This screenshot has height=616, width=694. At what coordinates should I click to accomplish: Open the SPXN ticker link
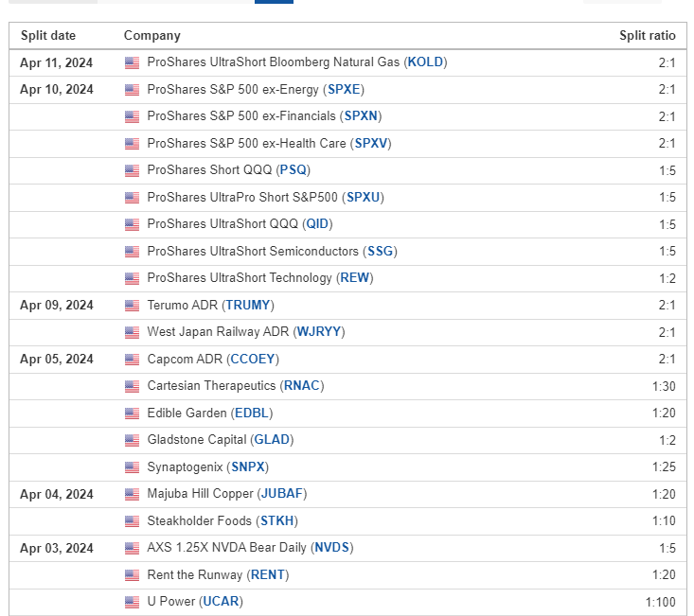[x=361, y=115]
